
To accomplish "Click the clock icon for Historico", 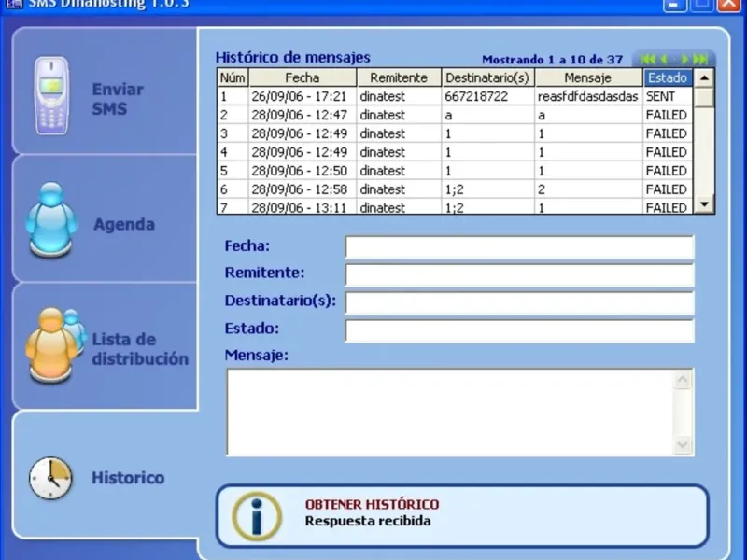I will point(50,478).
